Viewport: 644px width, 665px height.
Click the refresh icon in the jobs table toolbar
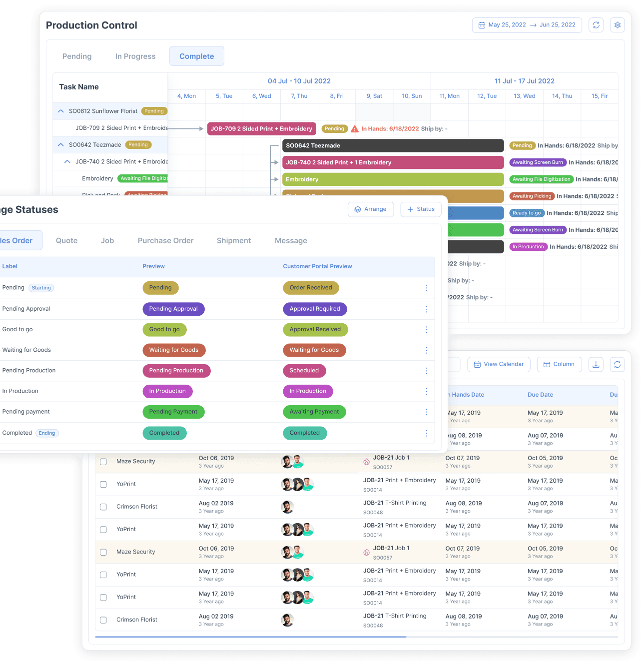tap(618, 365)
